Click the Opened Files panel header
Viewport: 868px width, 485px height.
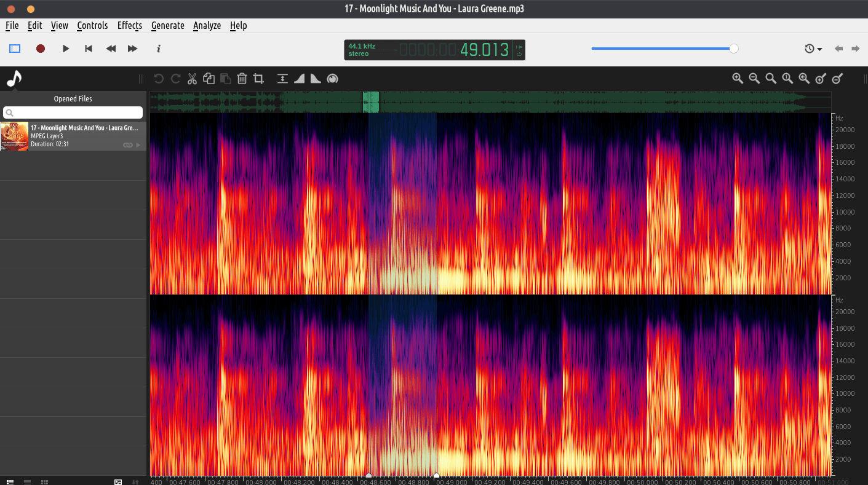[73, 98]
